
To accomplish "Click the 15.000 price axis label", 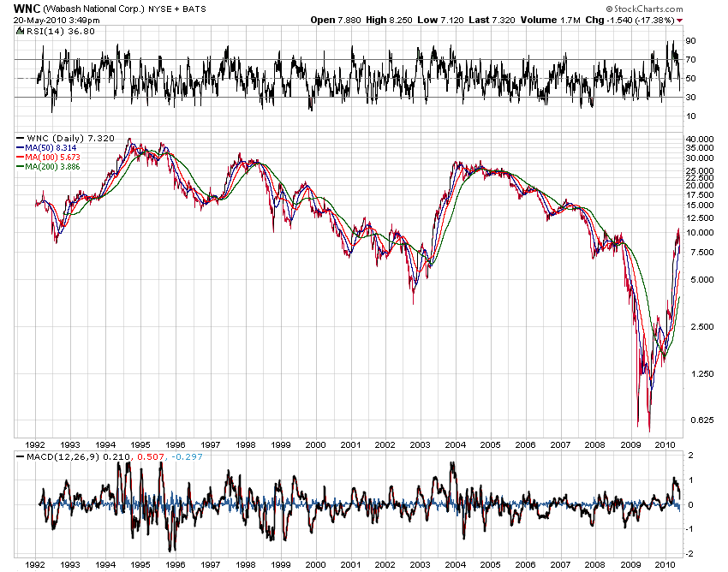I will point(700,205).
